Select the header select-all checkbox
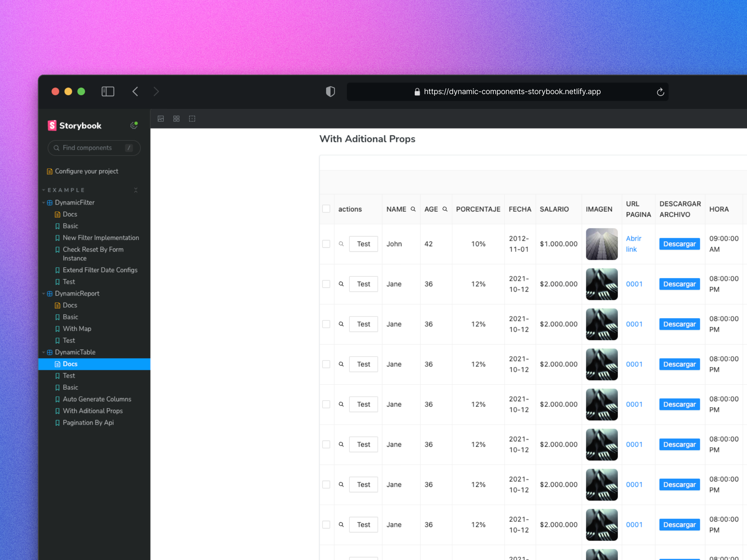747x560 pixels. (326, 209)
